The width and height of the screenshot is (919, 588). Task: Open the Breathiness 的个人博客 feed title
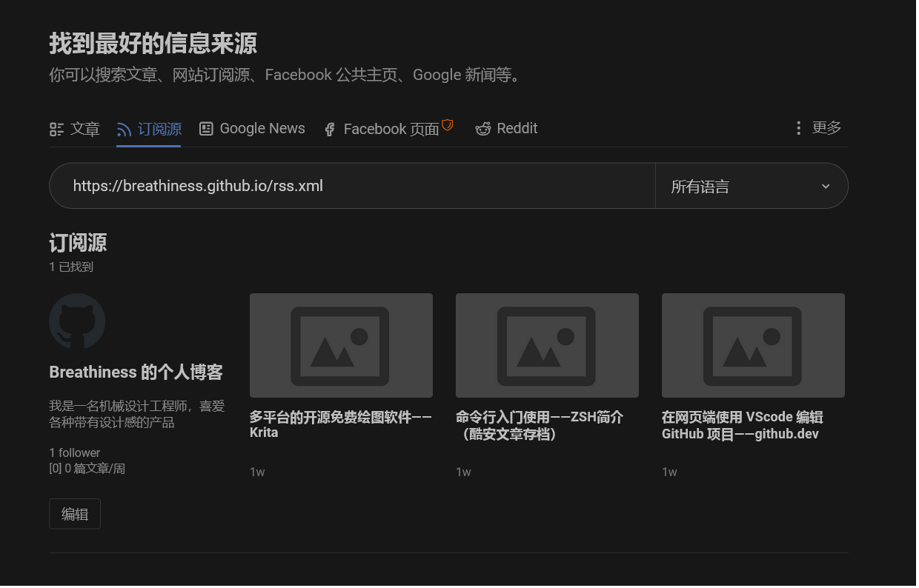pyautogui.click(x=136, y=372)
